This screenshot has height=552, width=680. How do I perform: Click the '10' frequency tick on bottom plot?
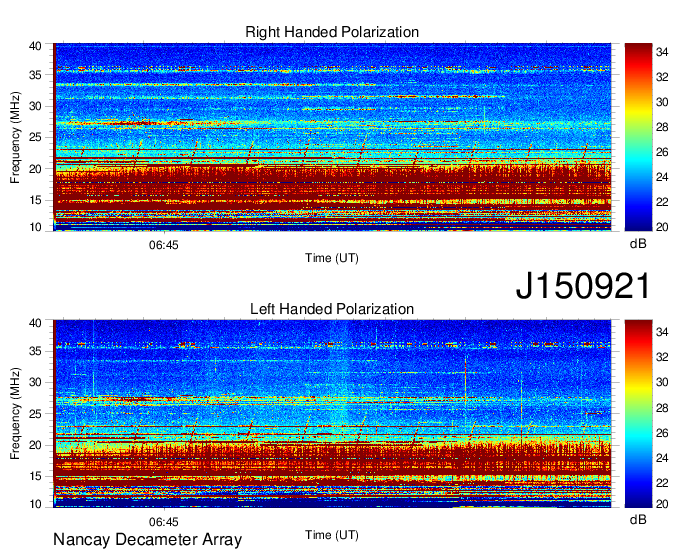(x=35, y=504)
